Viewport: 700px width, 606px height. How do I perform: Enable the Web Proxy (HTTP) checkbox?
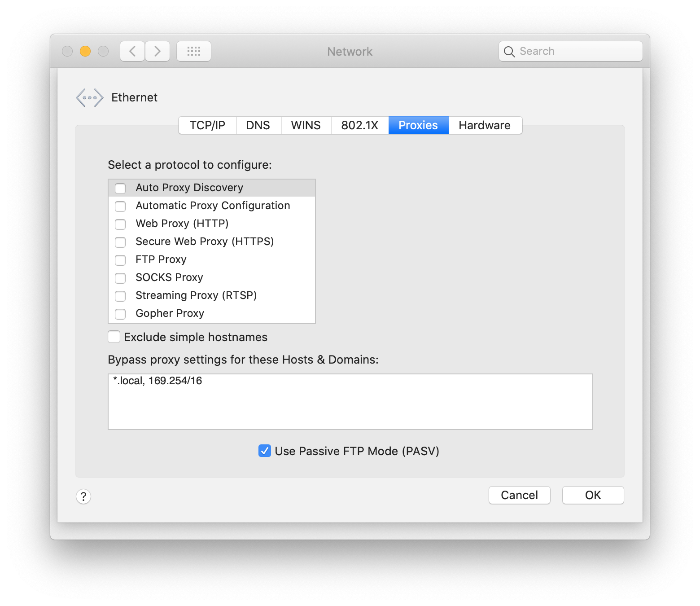point(120,224)
